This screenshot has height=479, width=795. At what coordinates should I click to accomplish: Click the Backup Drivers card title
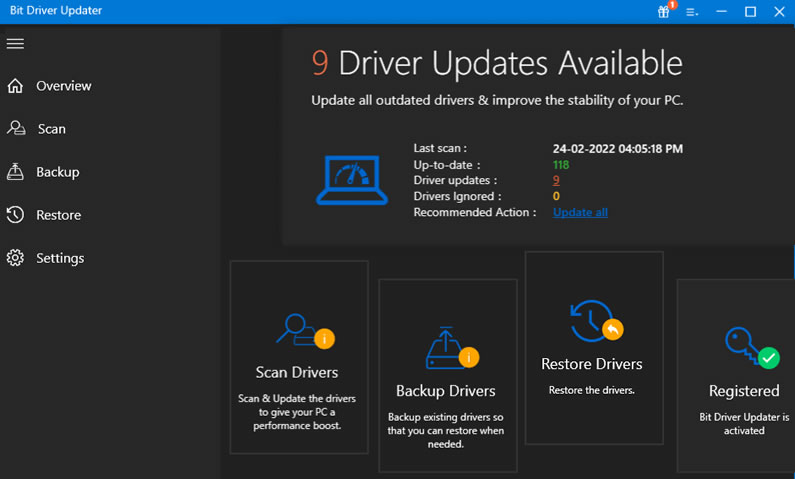[x=446, y=391]
